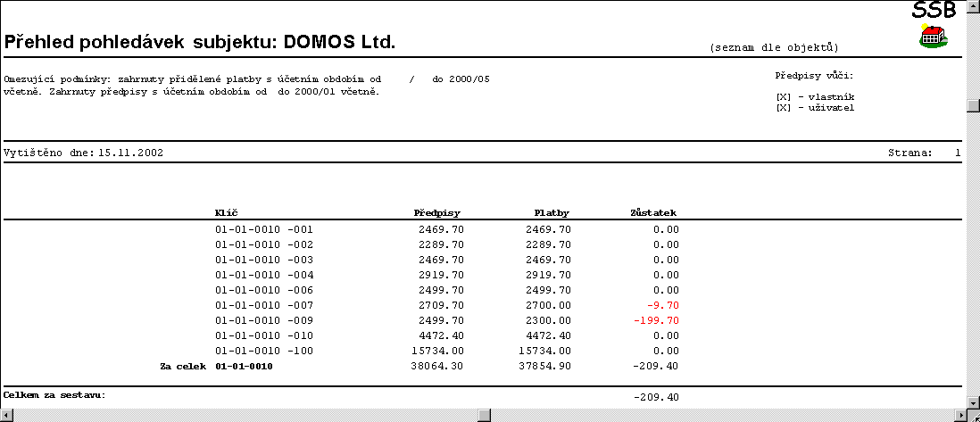Click horizontal scrollbar right arrow

[x=959, y=415]
